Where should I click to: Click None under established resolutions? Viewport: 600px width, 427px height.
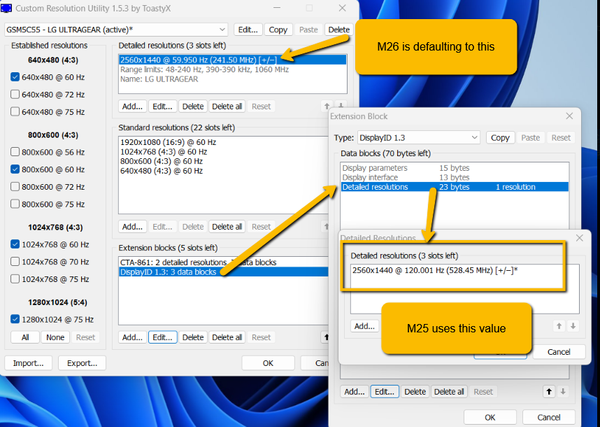coord(55,337)
